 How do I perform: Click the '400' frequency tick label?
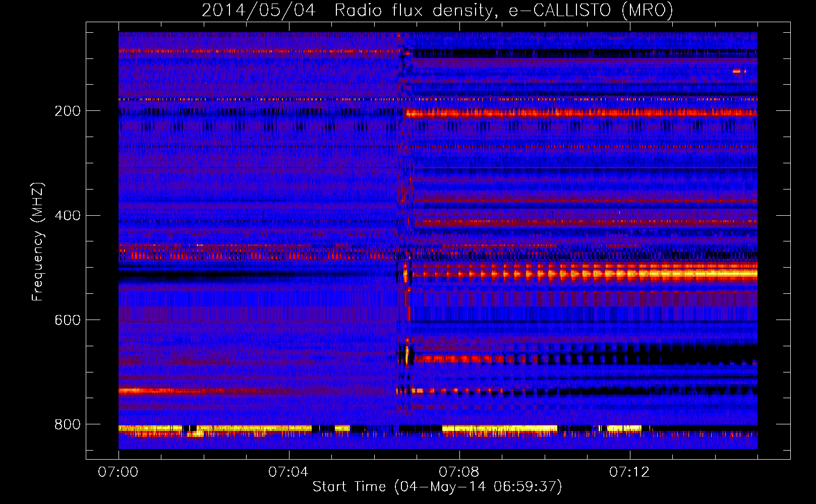click(x=68, y=216)
